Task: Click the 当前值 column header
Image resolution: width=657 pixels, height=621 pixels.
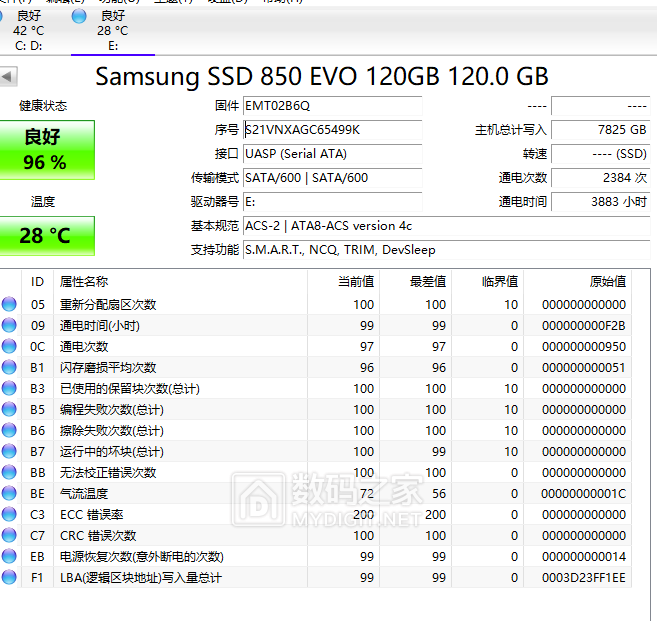Action: pyautogui.click(x=355, y=282)
